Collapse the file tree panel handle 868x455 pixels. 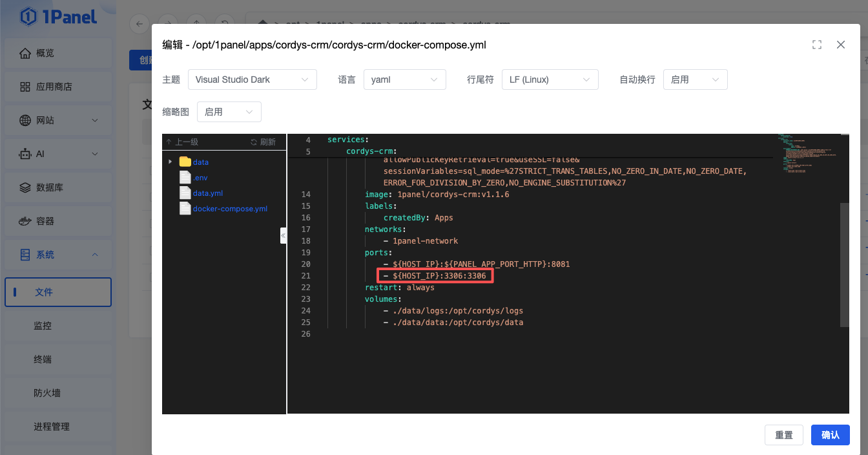(x=284, y=235)
